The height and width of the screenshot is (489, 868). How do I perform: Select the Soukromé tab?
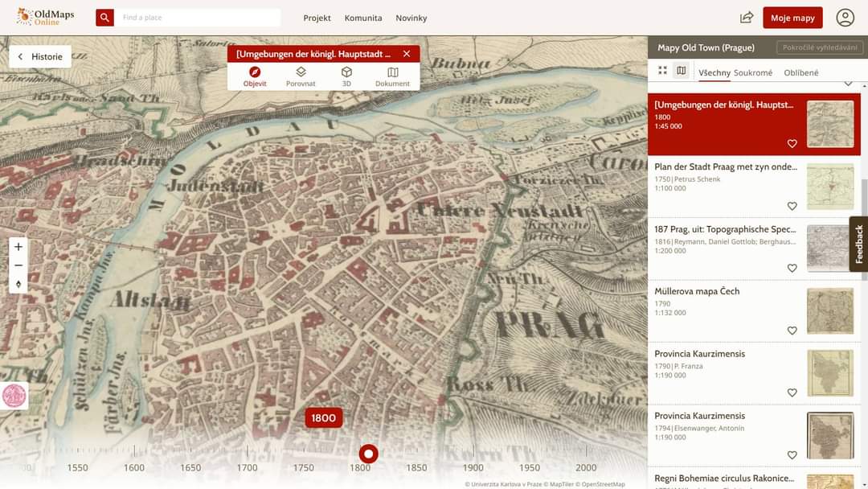(753, 72)
